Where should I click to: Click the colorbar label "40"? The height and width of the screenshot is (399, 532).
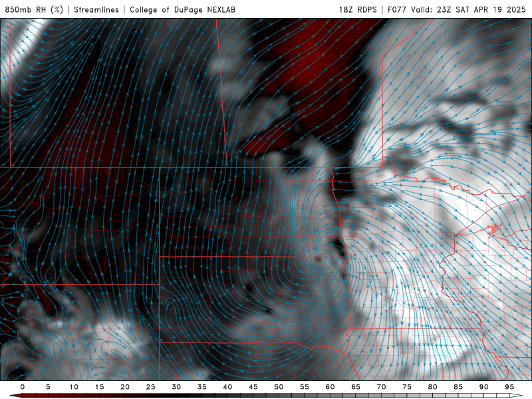pyautogui.click(x=227, y=387)
